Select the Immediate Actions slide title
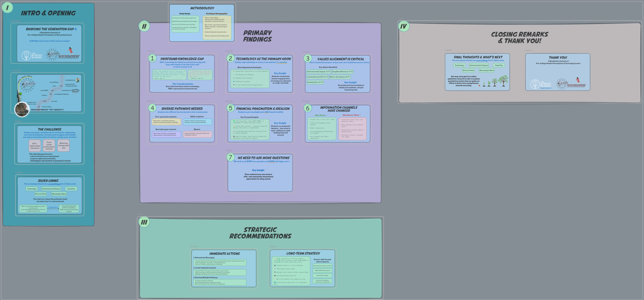 pos(224,254)
